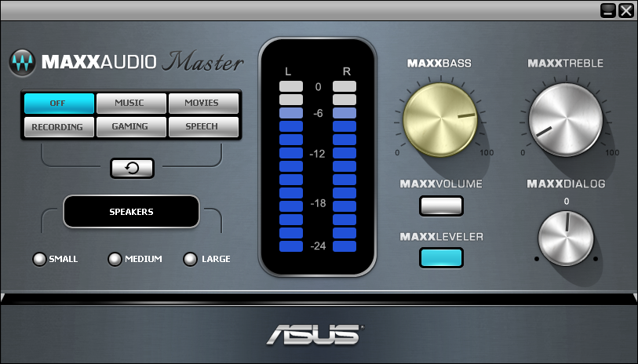The height and width of the screenshot is (364, 638).
Task: Activate the GAMING preset
Action: tap(131, 127)
